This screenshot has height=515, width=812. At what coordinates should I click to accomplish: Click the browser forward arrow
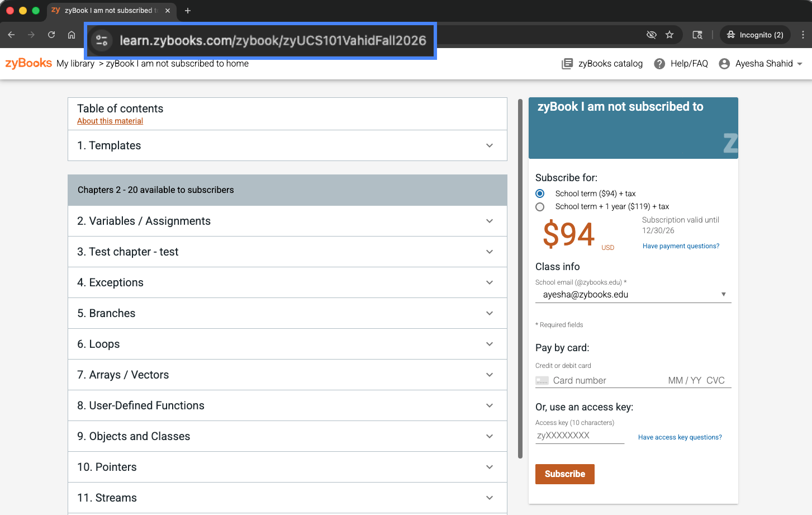pos(31,35)
